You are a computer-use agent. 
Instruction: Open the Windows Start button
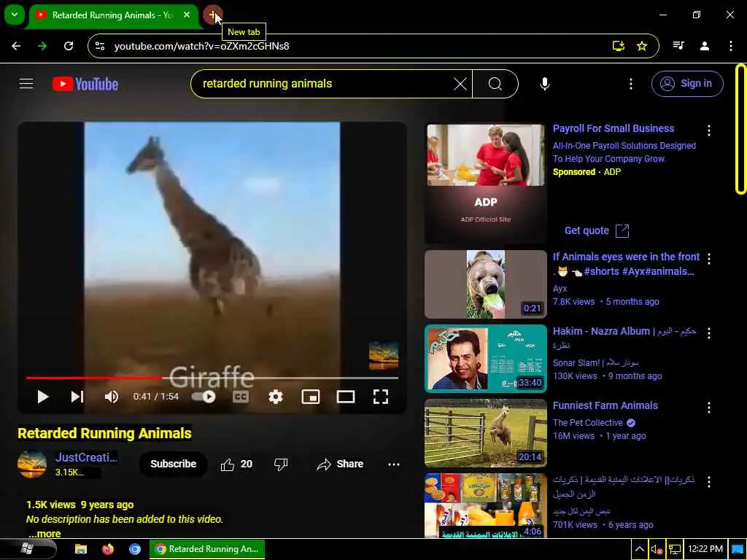[x=27, y=549]
